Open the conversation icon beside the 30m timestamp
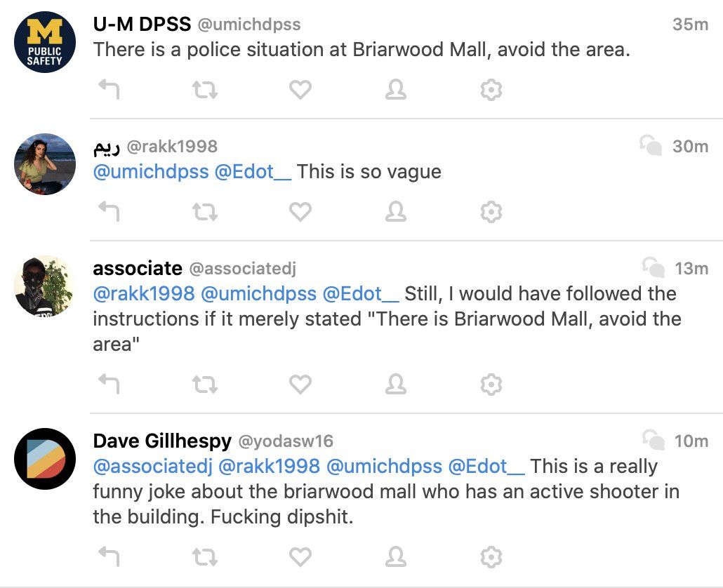723x588 pixels. [651, 146]
